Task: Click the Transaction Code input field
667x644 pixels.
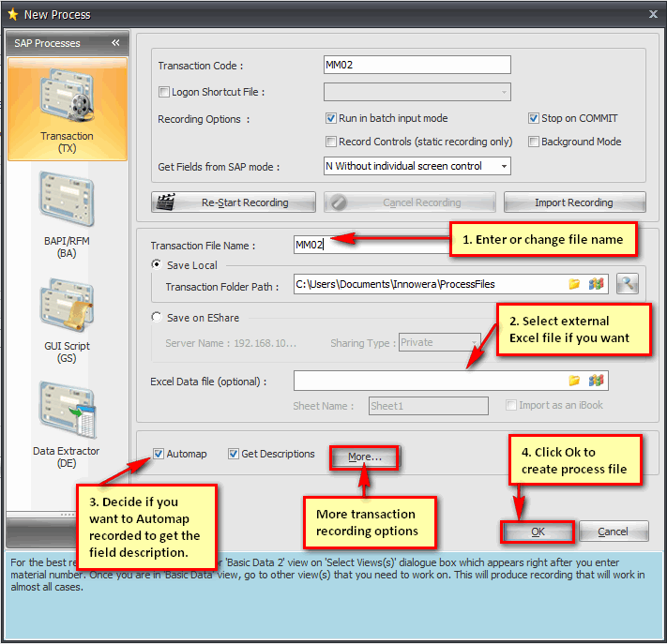Action: (x=417, y=66)
